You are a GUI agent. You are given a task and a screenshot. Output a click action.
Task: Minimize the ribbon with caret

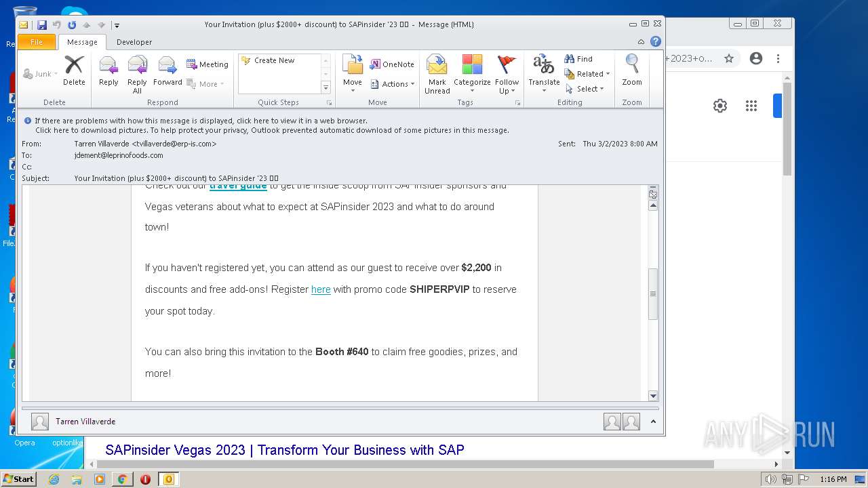click(x=642, y=41)
